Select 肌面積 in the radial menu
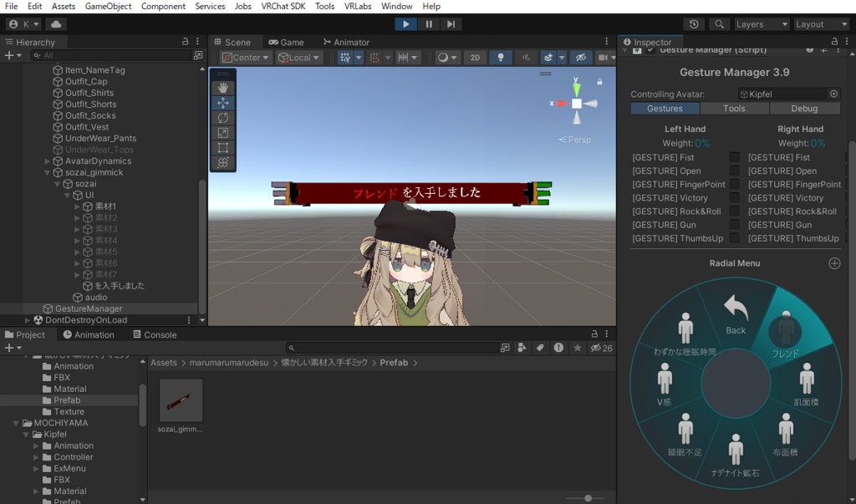Screen dimensions: 856x504 pos(807,385)
